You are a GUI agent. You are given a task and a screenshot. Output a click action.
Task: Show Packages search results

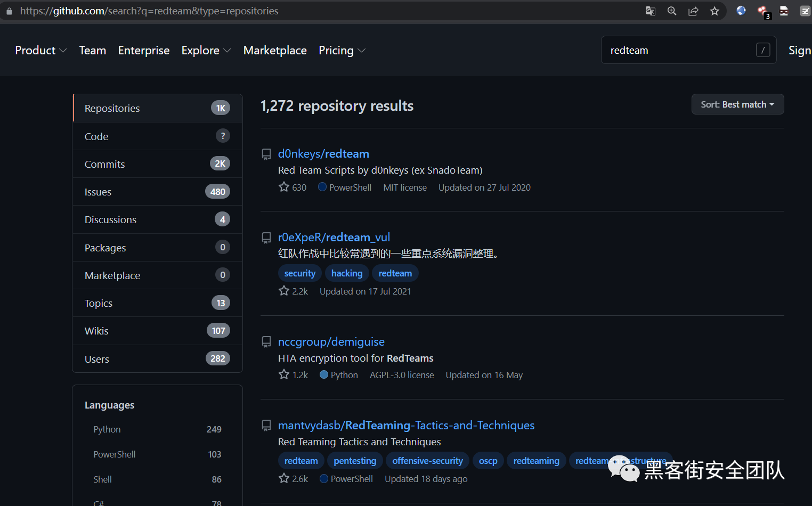158,248
